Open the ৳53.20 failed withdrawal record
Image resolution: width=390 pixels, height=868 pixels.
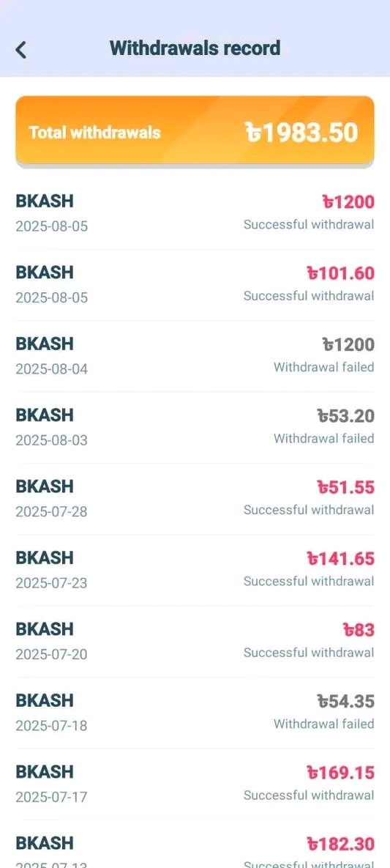coord(195,428)
